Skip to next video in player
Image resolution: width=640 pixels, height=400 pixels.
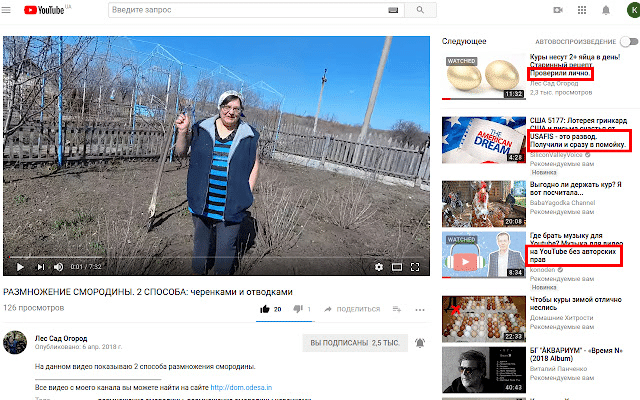pos(40,267)
